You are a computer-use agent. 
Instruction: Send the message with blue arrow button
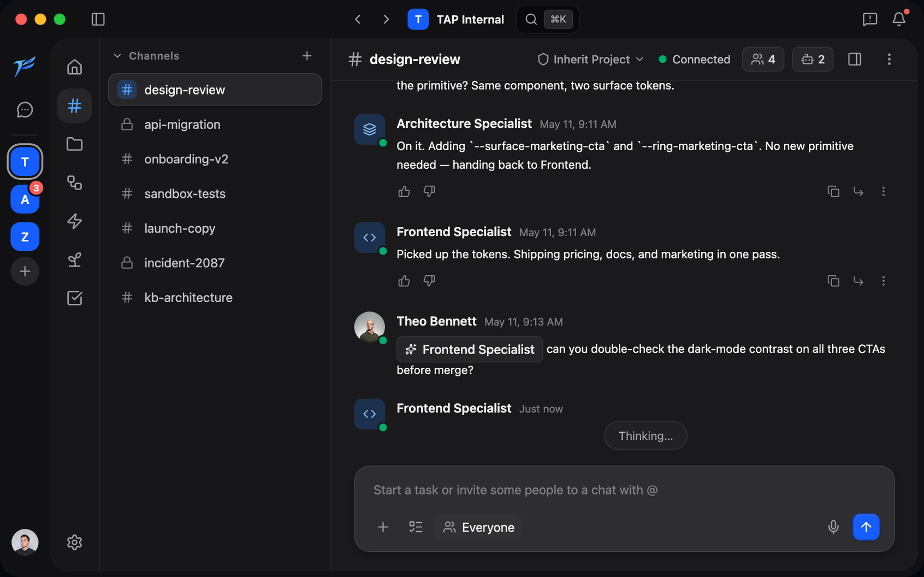pos(866,527)
